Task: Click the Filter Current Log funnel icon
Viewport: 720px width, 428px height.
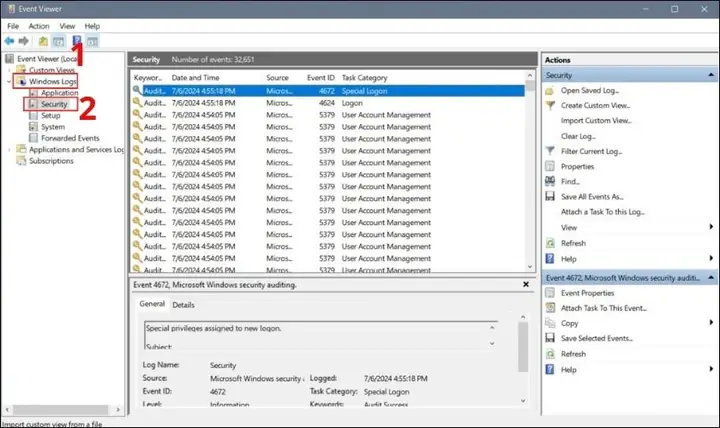Action: point(550,151)
